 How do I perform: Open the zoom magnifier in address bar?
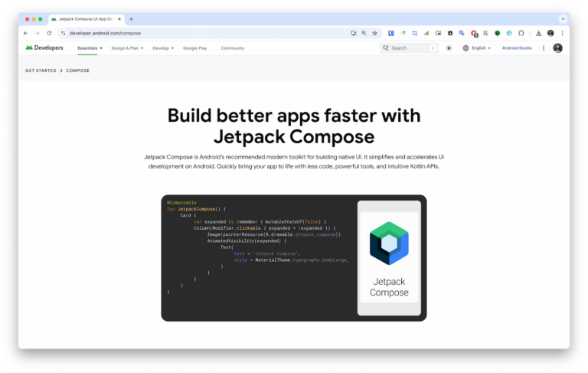coord(364,33)
